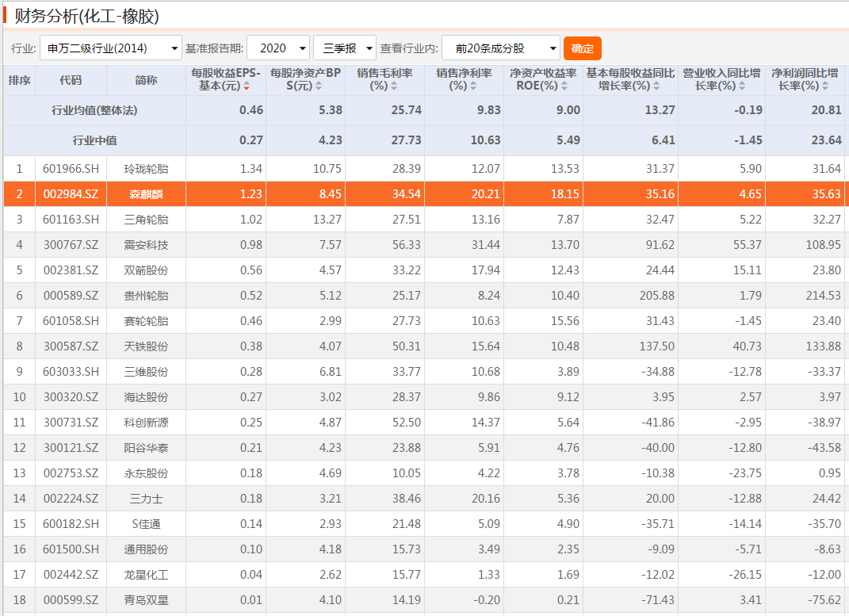Click 森麒麟's ROE value 18.15
The width and height of the screenshot is (849, 616).
tap(564, 193)
